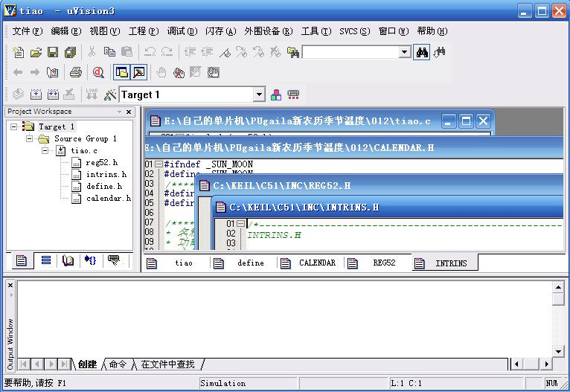Open the find text combo box dropdown
570x392 pixels.
(405, 52)
